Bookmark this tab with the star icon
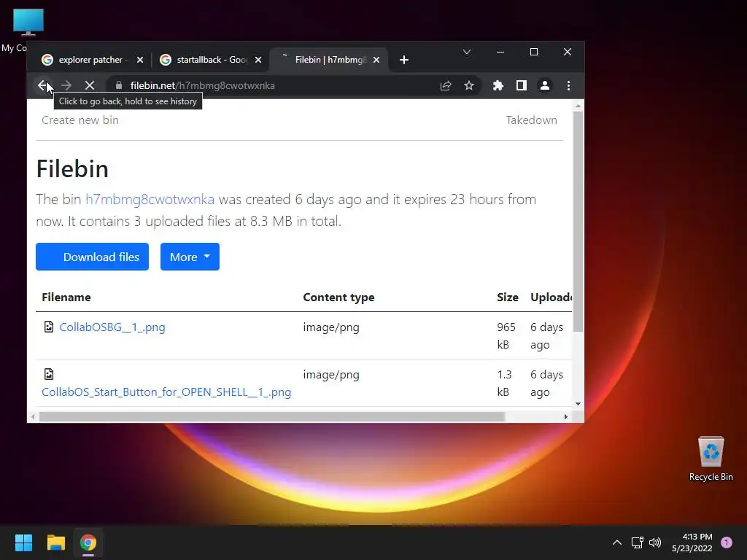 pyautogui.click(x=469, y=86)
